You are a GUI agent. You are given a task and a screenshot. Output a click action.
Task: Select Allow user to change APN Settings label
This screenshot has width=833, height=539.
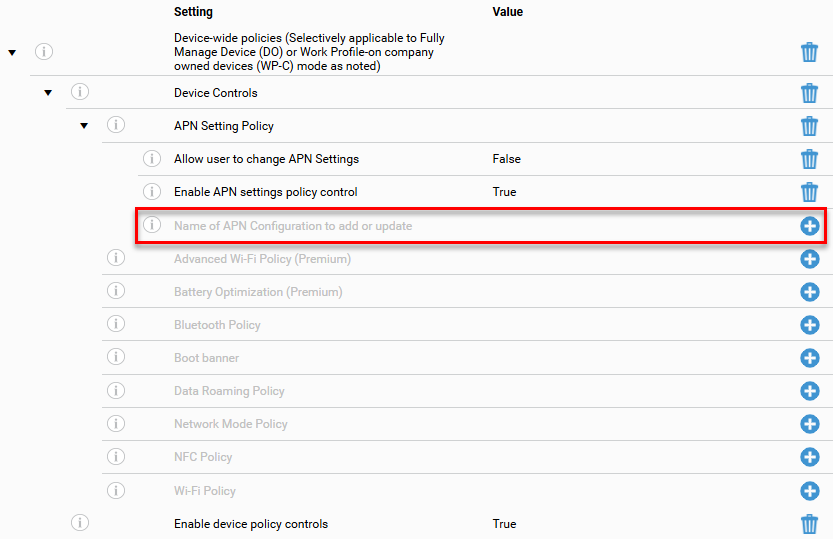tap(266, 159)
